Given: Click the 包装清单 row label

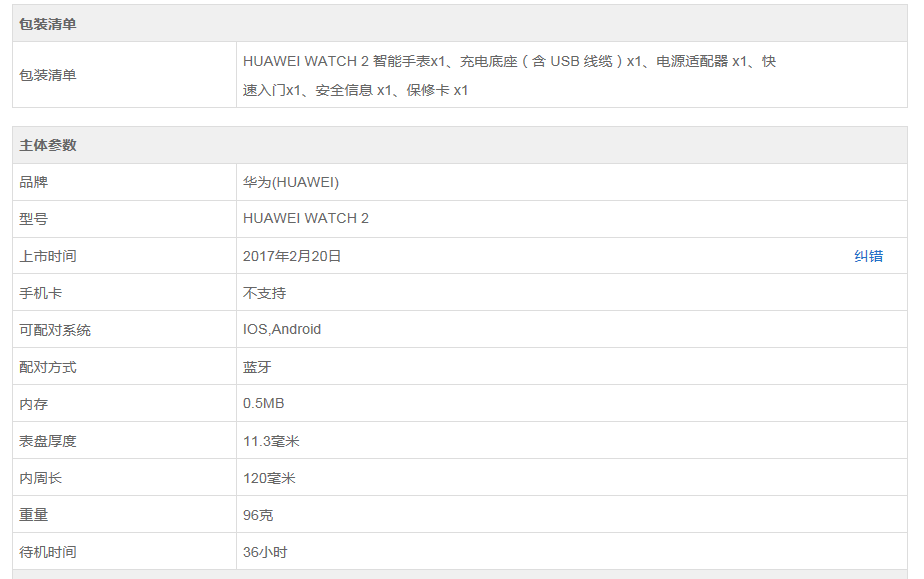Looking at the screenshot, I should point(48,75).
